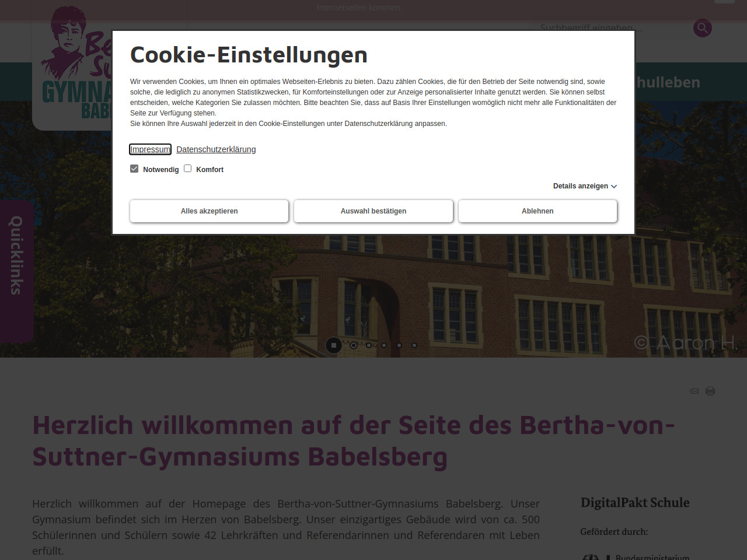Click the magnifying glass search icon
Screen dimensions: 747x560
click(702, 28)
